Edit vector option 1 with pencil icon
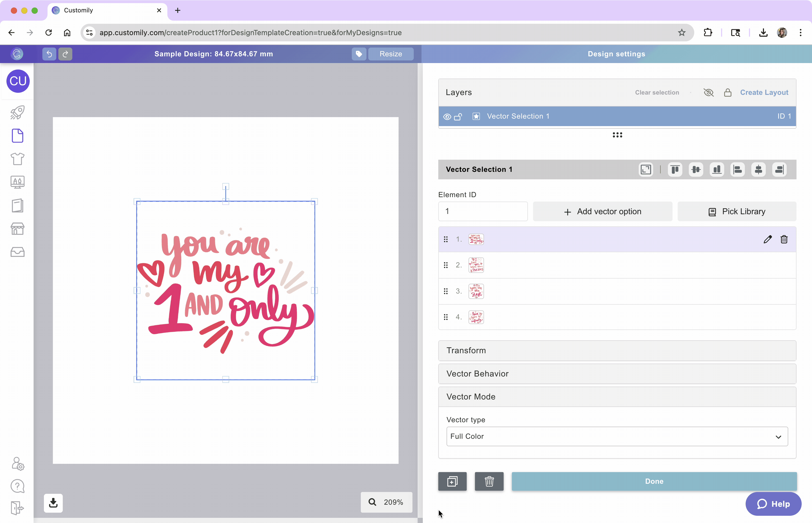812x523 pixels. pyautogui.click(x=768, y=239)
